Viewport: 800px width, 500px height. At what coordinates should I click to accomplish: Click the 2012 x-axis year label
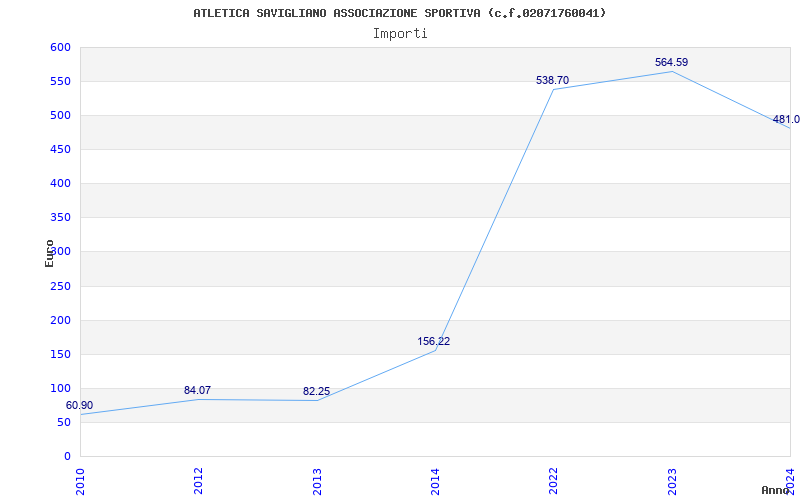point(198,481)
